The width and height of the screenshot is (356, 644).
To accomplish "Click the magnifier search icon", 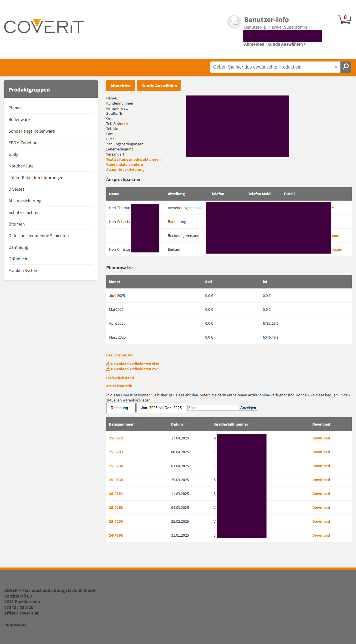I will coord(346,67).
